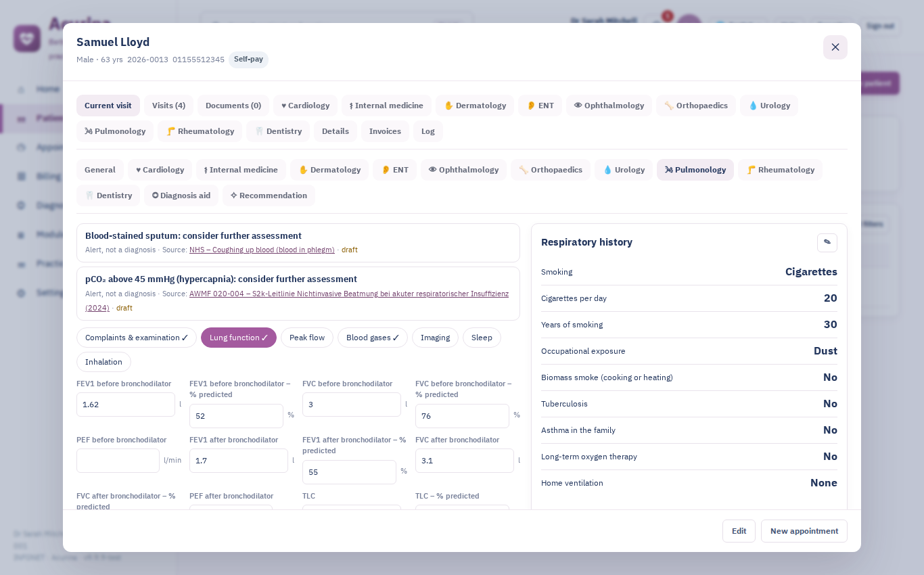Go to the Invoices tab

(385, 131)
